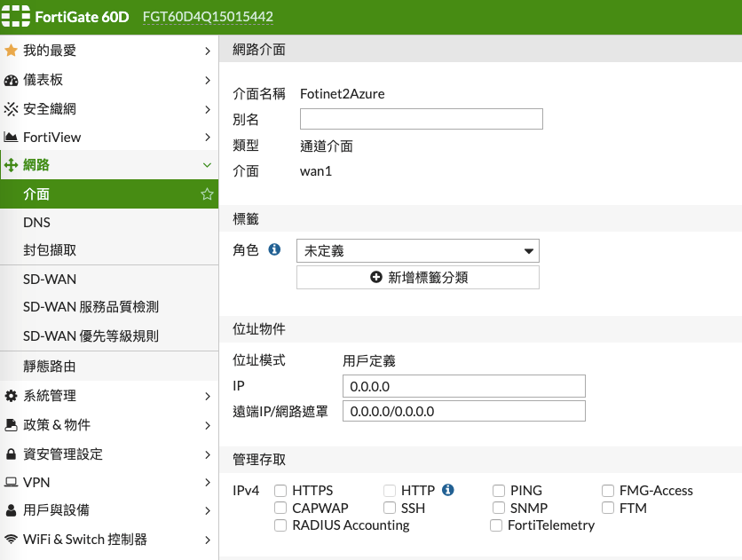Image resolution: width=742 pixels, height=560 pixels.
Task: Expand the FortiView menu chevron
Action: click(x=208, y=138)
